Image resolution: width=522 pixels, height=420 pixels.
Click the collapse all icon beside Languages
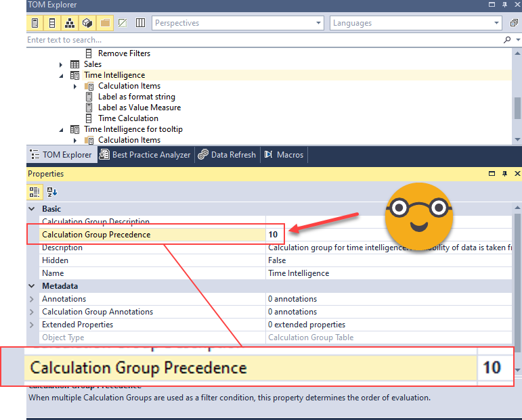pos(514,23)
